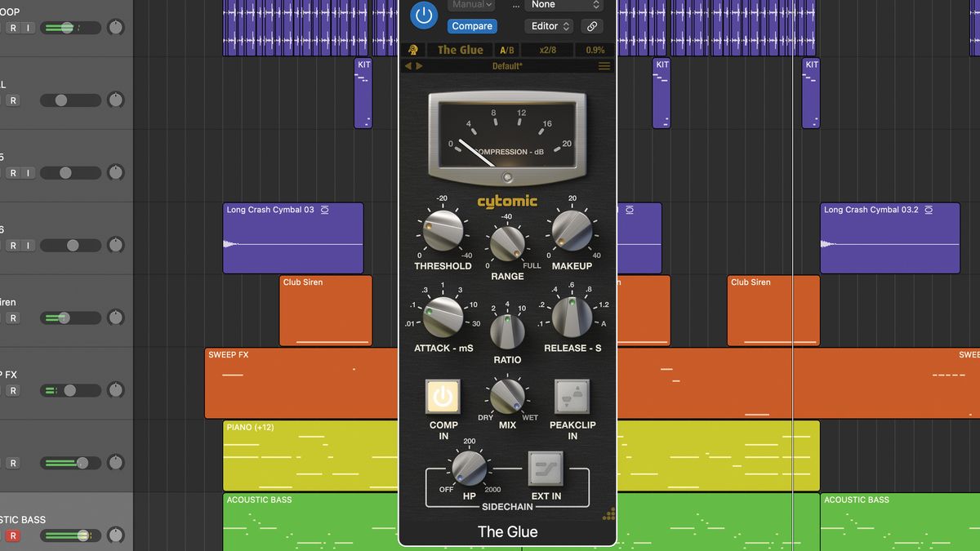Click loop icon on Long Crash Cymbal 03
This screenshot has width=980, height=551.
pos(325,210)
